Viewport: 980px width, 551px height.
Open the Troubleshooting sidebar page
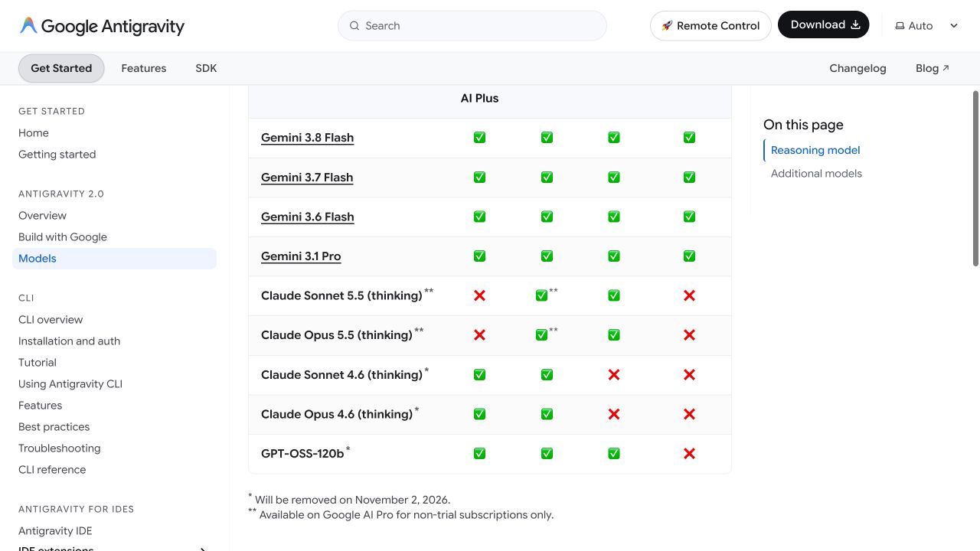click(x=60, y=448)
